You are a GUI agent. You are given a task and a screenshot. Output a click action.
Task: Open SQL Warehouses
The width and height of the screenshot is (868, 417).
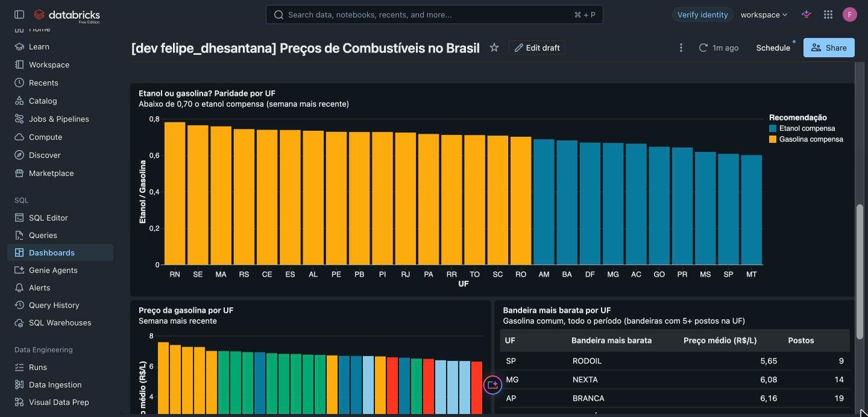coord(60,322)
